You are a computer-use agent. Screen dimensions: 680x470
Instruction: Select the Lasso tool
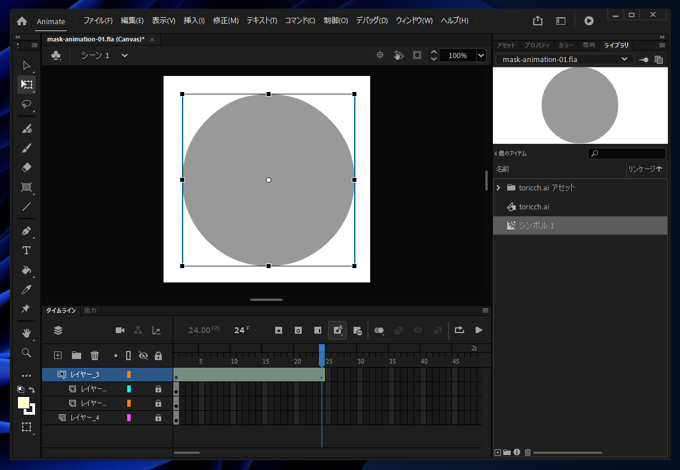(27, 104)
